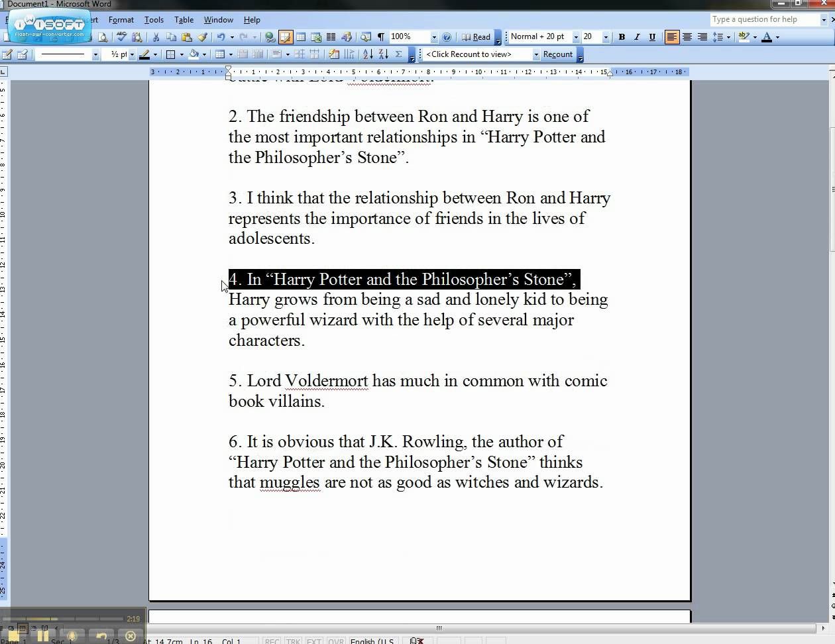Screen dimensions: 835x644
Task: Toggle OVR overtype mode in status bar
Action: tap(336, 641)
